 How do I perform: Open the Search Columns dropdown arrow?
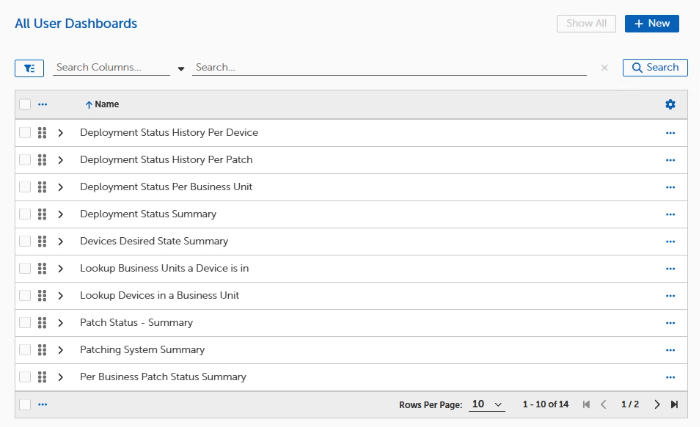(x=181, y=69)
